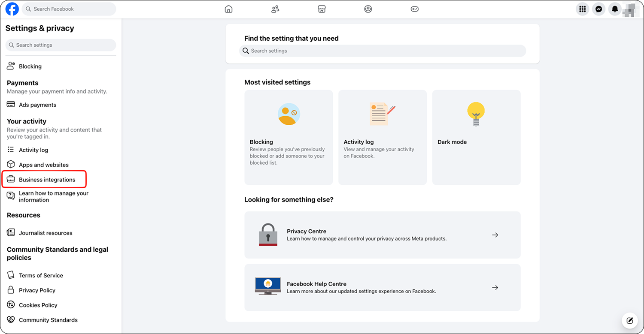Open Business integrations settings

point(47,180)
